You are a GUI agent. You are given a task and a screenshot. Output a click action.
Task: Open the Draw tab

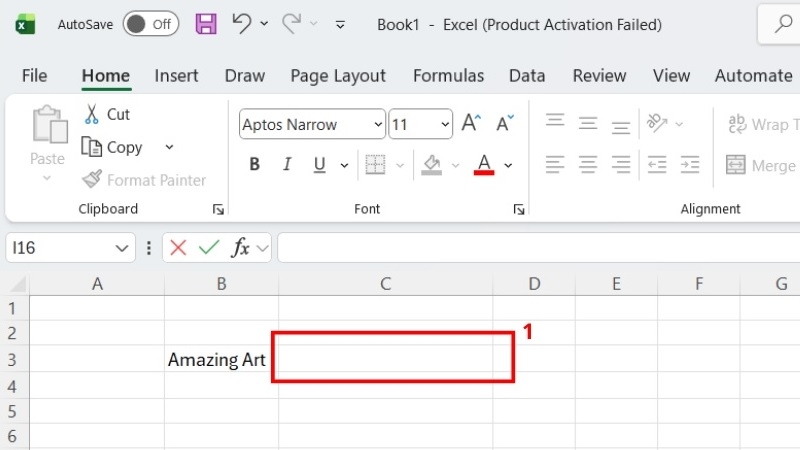click(244, 76)
